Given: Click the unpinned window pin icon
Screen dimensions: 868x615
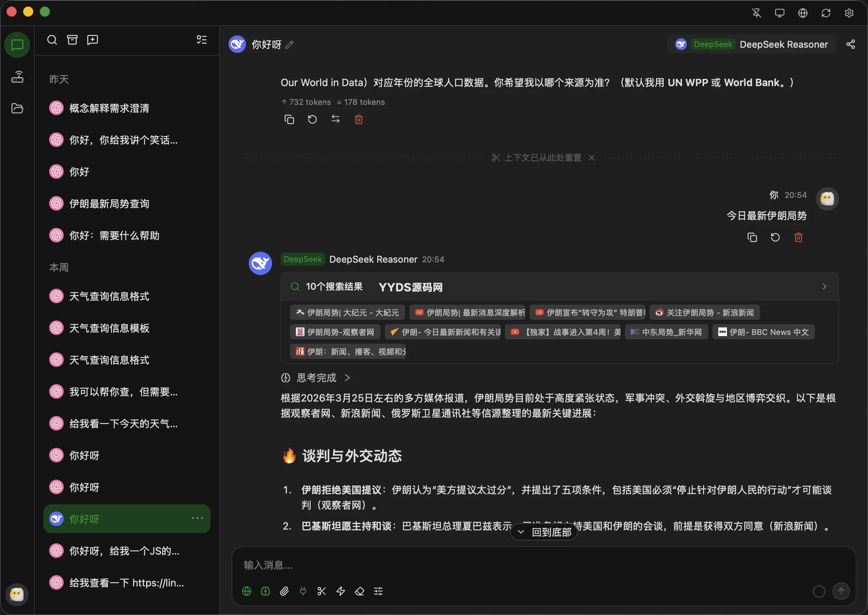Looking at the screenshot, I should (756, 13).
